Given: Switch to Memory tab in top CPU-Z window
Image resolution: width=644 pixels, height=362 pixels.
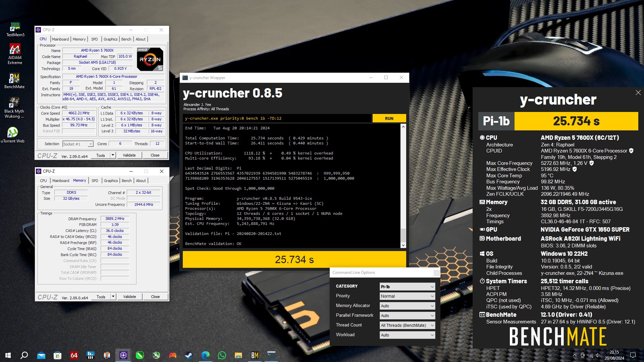Looking at the screenshot, I should [x=79, y=39].
